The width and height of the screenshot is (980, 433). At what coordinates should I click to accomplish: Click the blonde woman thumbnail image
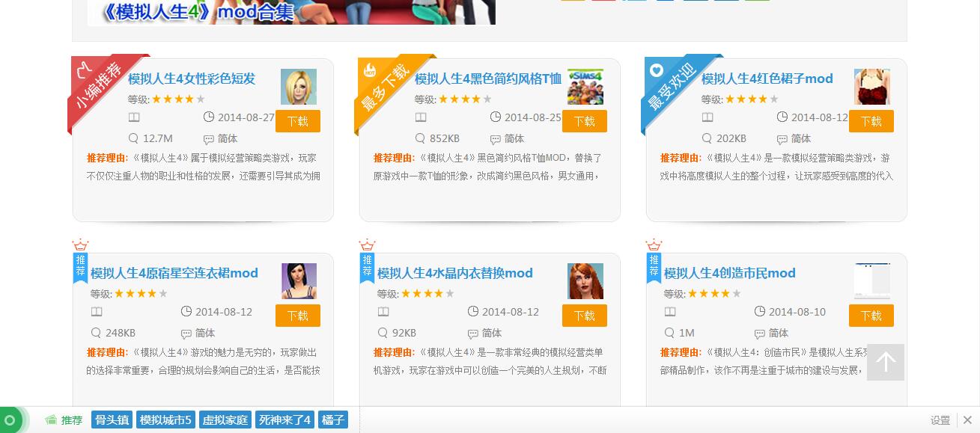pyautogui.click(x=299, y=87)
